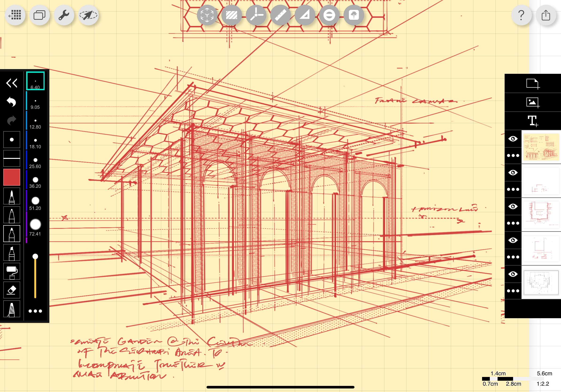Image resolution: width=561 pixels, height=392 pixels.
Task: Select the textured pencil tool at bottom
Action: (12, 309)
